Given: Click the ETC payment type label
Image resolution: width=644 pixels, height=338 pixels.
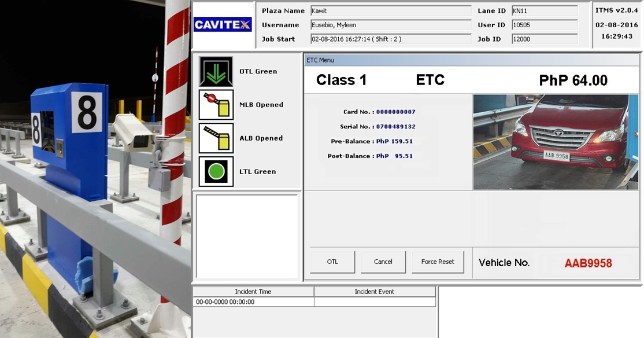Looking at the screenshot, I should tap(430, 80).
